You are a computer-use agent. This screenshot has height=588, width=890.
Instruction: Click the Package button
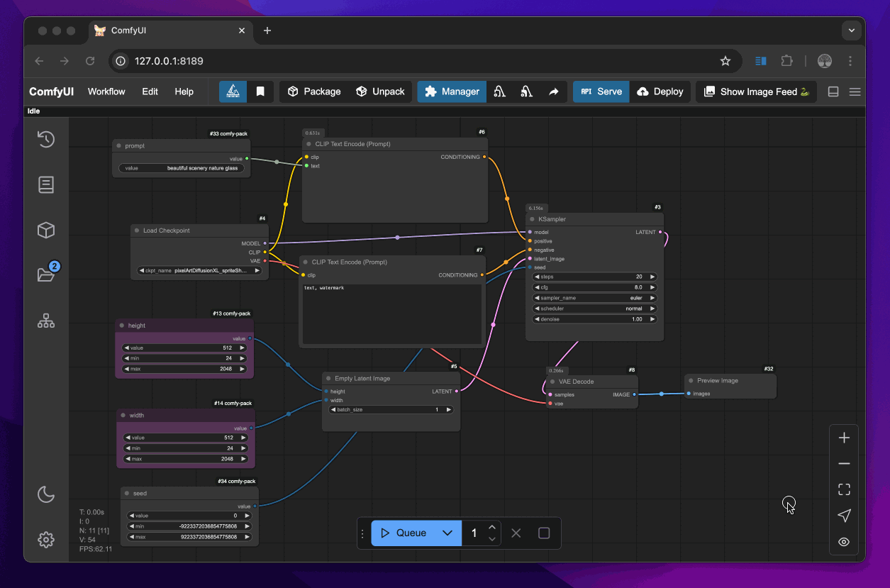click(314, 91)
